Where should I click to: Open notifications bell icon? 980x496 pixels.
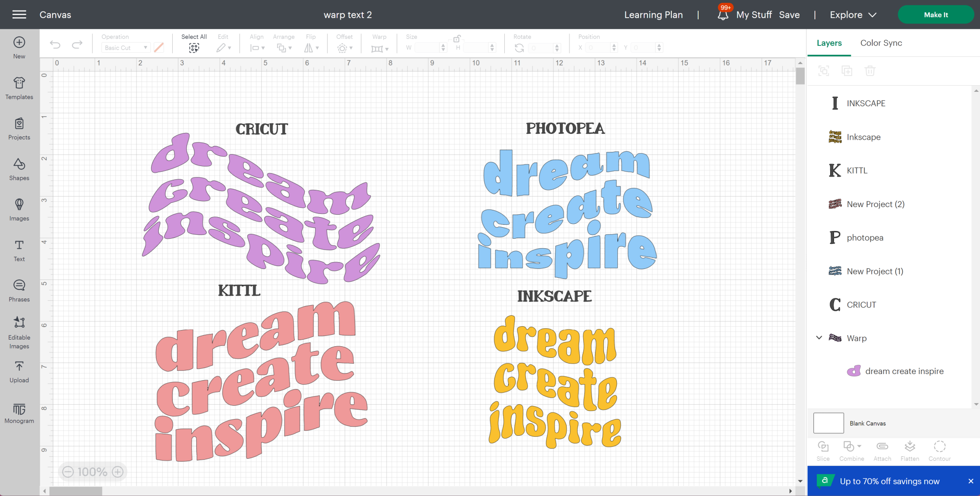pos(723,15)
